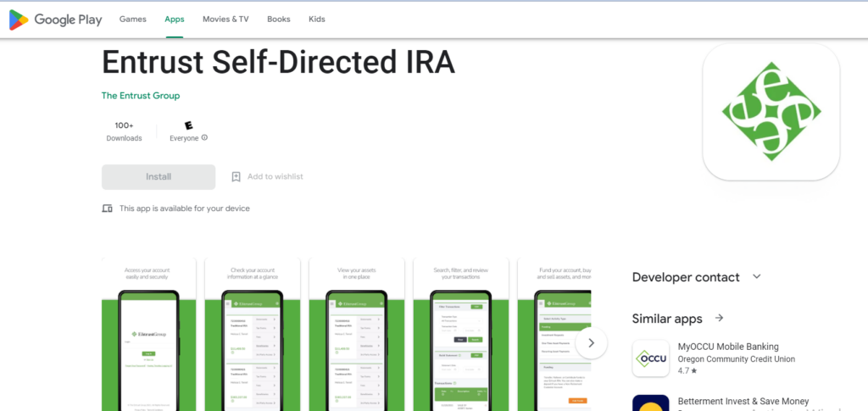Image resolution: width=868 pixels, height=411 pixels.
Task: Open Betterment Invest & Save Money title
Action: (x=743, y=401)
